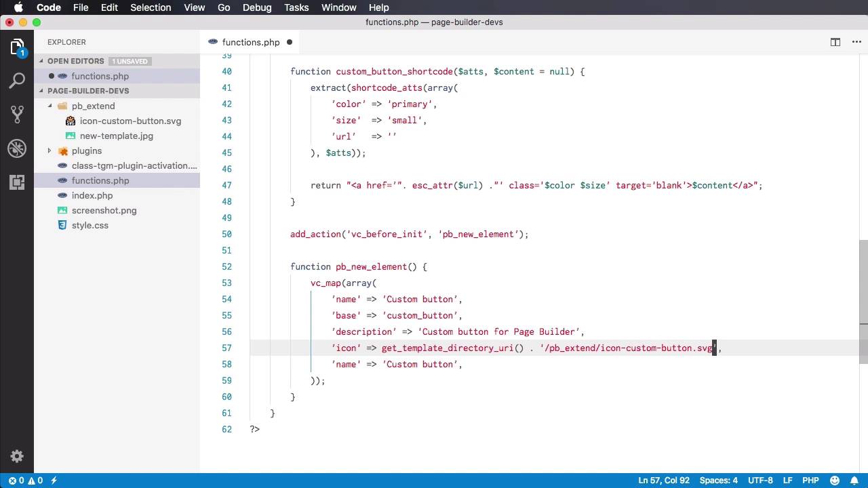
Task: Open the Source Control view icon
Action: tap(17, 114)
